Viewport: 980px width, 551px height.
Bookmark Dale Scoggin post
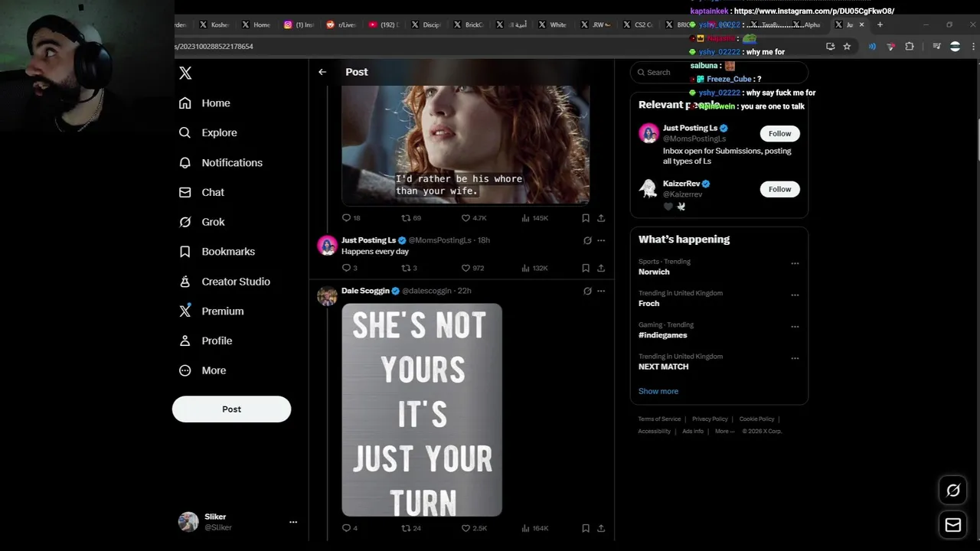click(x=586, y=528)
